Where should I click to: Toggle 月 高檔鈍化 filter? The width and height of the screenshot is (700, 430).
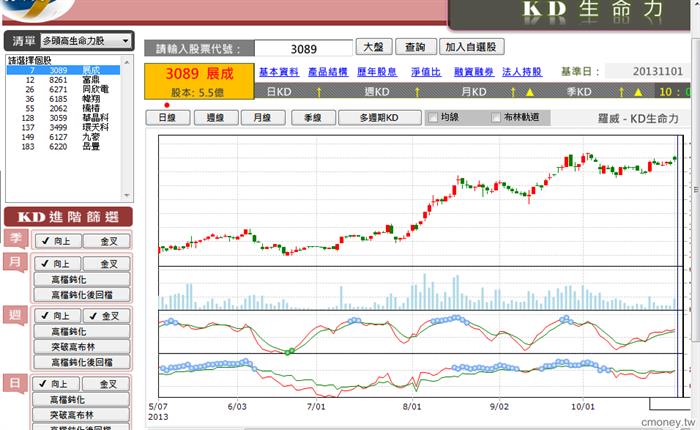click(x=82, y=280)
